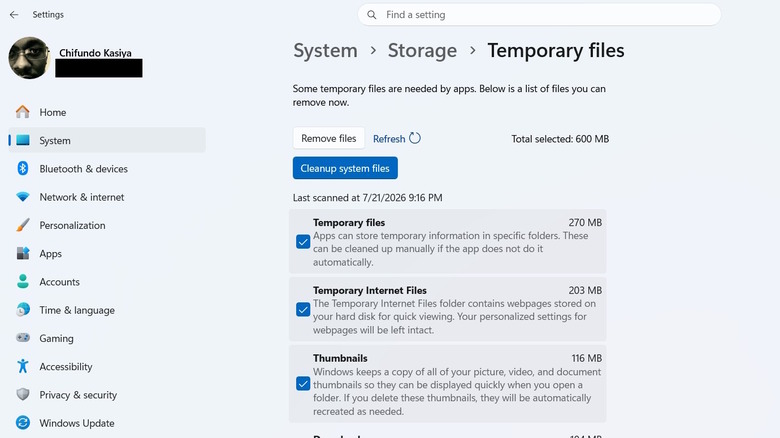Click the Total selected: 600 MB text

coord(560,139)
